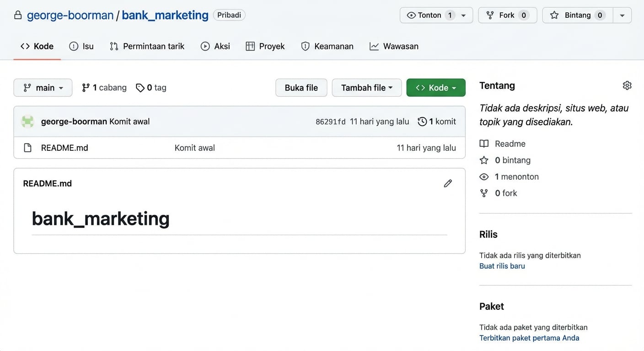Open the Isu tab
The image size is (644, 351).
coord(81,46)
